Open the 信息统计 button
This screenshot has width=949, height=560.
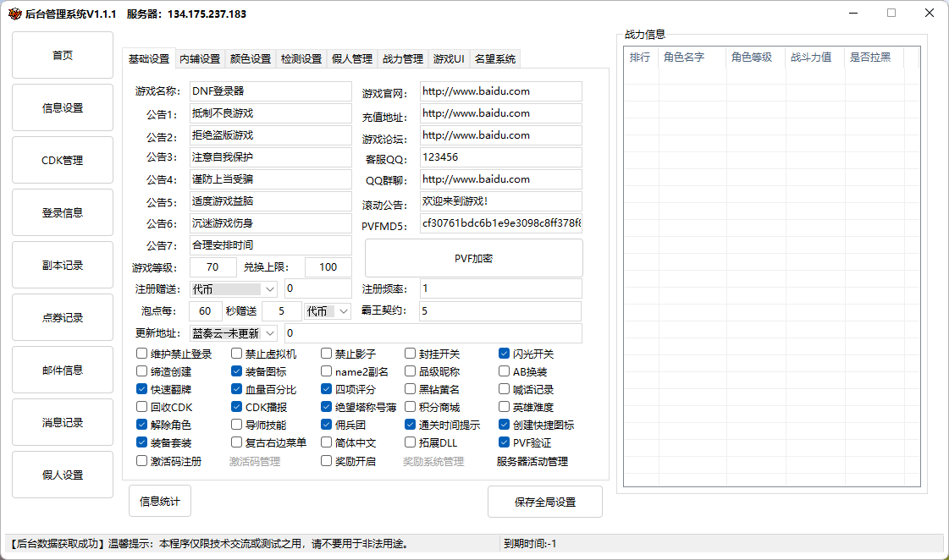coord(159,501)
